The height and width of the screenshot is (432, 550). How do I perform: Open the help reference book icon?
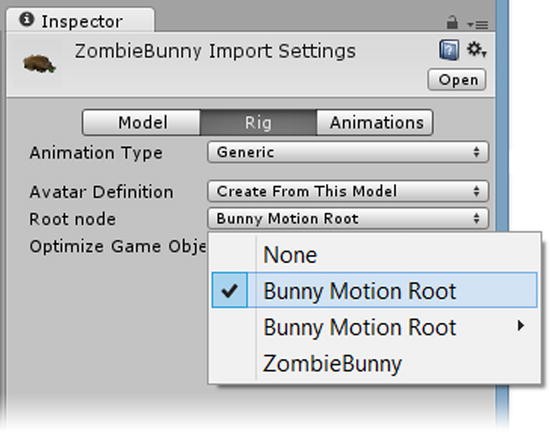click(449, 50)
